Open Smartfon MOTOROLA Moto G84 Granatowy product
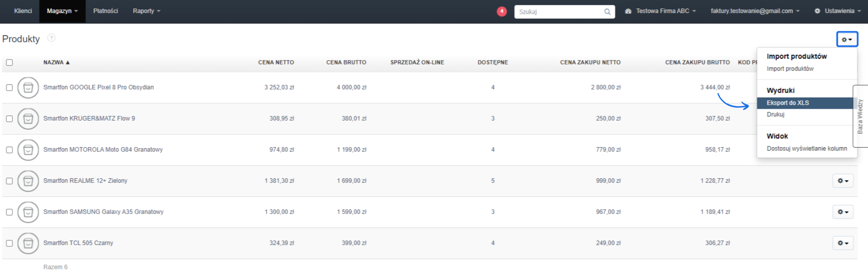The height and width of the screenshot is (274, 868). (x=103, y=149)
